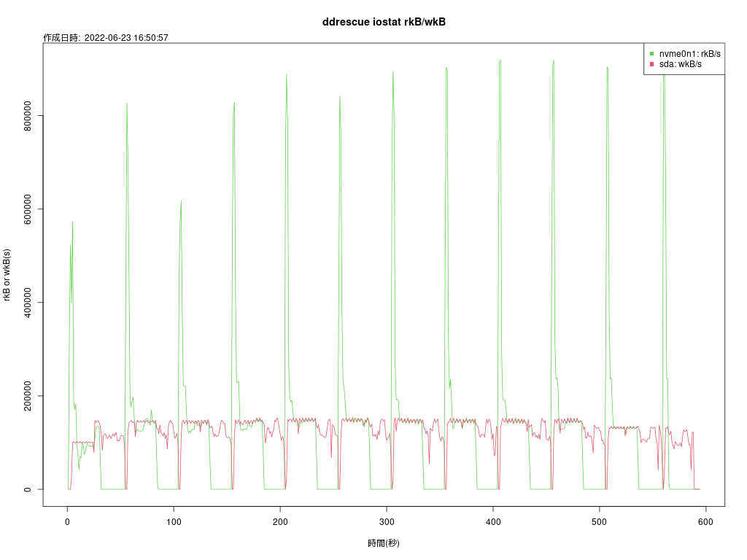Click the x-axis tick value 300
This screenshot has height=560, width=747.
click(x=387, y=522)
